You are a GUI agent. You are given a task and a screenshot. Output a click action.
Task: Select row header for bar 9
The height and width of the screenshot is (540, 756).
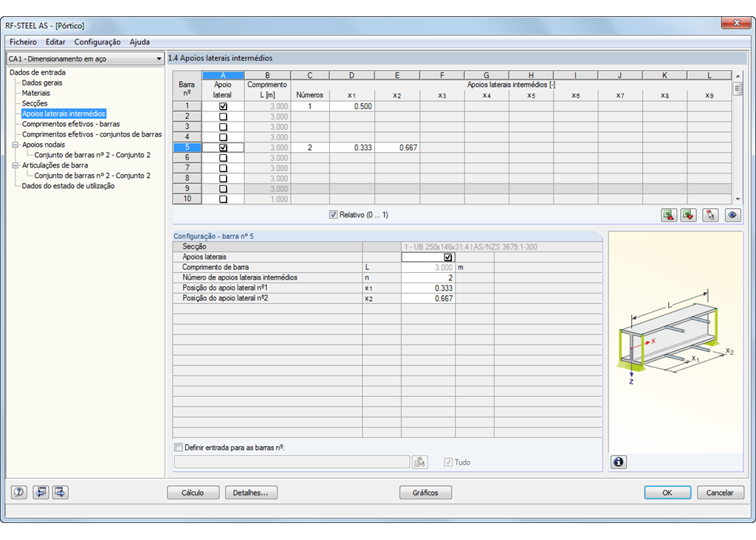(187, 189)
